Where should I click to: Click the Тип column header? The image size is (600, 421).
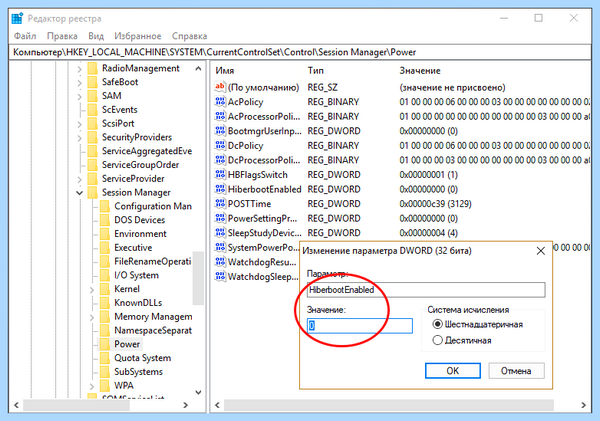pos(316,71)
